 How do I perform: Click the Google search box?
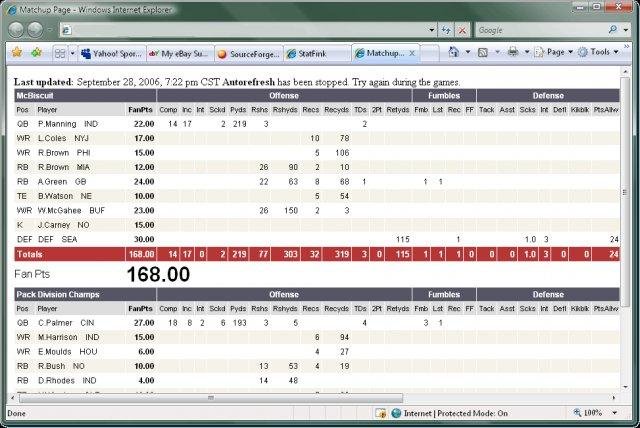pyautogui.click(x=541, y=30)
